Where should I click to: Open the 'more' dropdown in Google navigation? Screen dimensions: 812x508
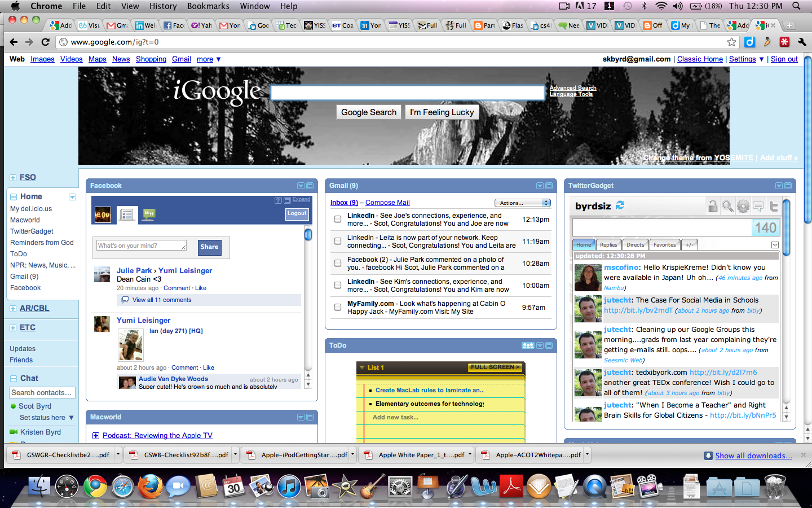(x=209, y=59)
